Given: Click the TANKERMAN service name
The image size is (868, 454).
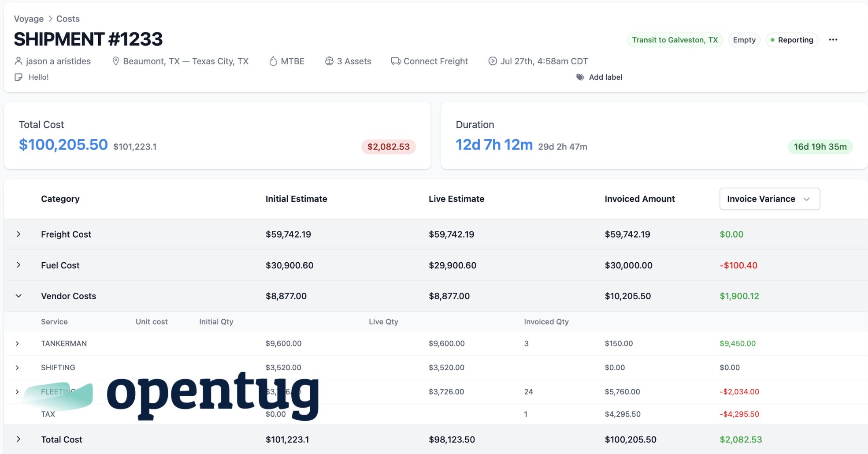Looking at the screenshot, I should (x=64, y=343).
